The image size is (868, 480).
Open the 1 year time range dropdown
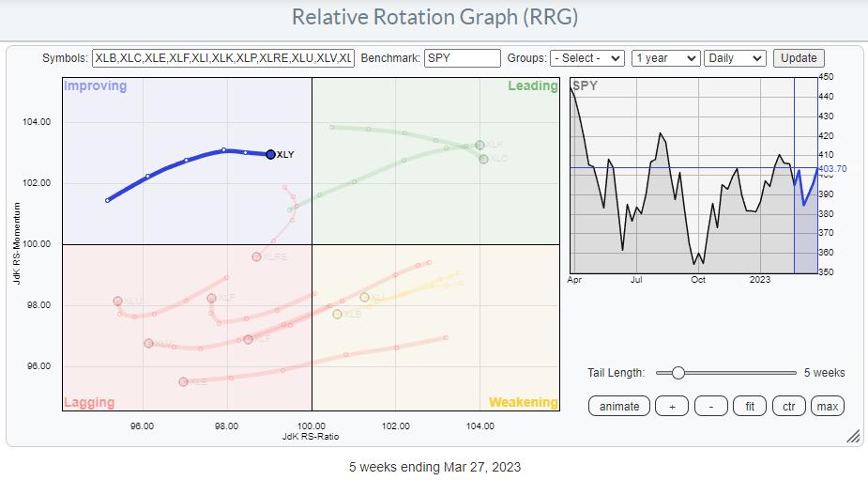[x=665, y=58]
